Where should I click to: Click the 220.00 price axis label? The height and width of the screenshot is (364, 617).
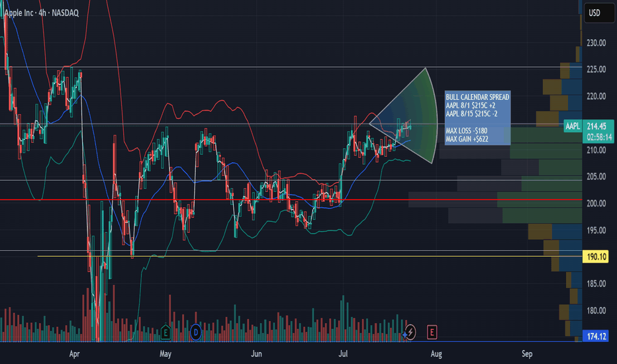596,97
